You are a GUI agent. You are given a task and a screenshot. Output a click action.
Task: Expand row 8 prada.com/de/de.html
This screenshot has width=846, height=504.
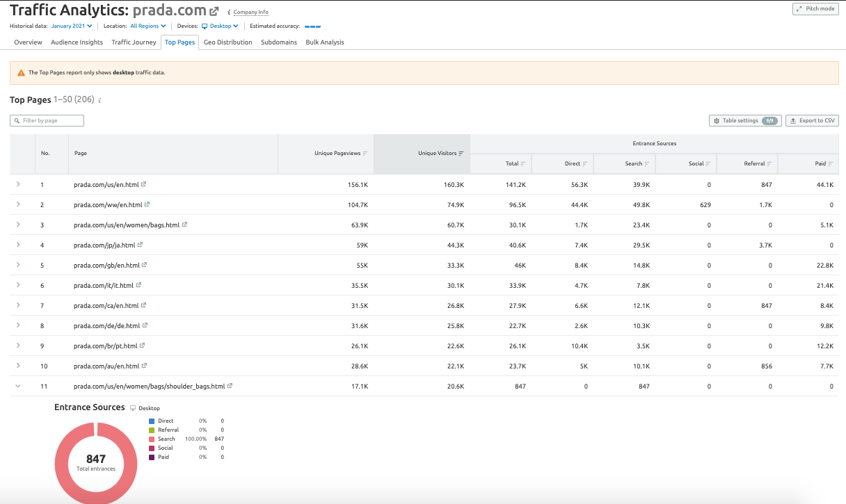(18, 325)
